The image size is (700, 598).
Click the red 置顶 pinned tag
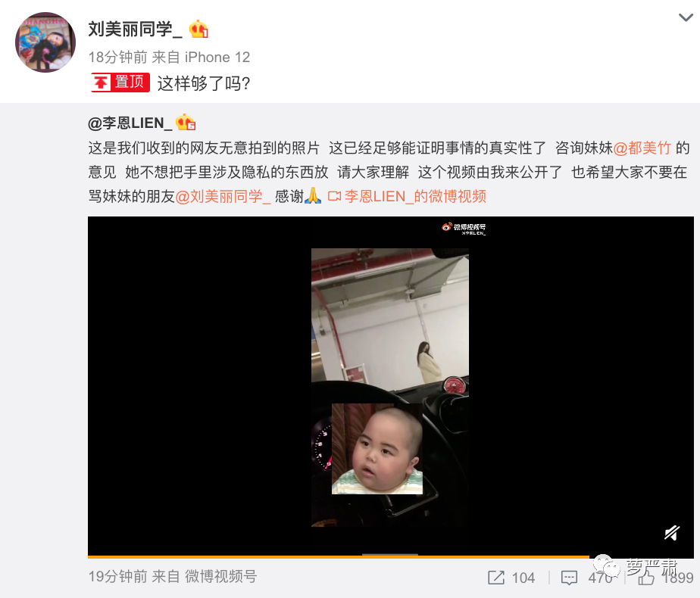(x=120, y=83)
